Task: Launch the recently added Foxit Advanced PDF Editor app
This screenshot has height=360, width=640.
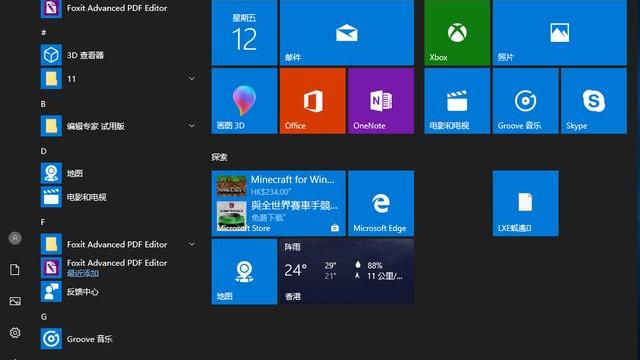Action: point(118,267)
